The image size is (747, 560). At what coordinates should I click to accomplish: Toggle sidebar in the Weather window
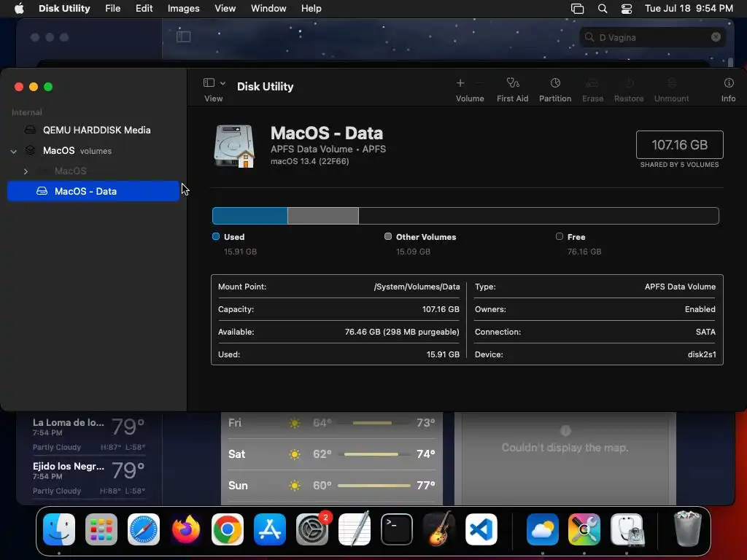(x=183, y=36)
